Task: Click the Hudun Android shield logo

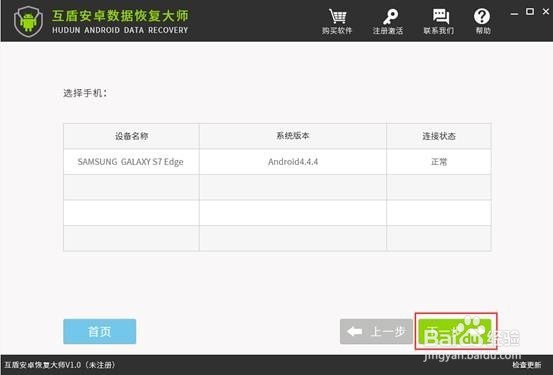Action: [28, 21]
